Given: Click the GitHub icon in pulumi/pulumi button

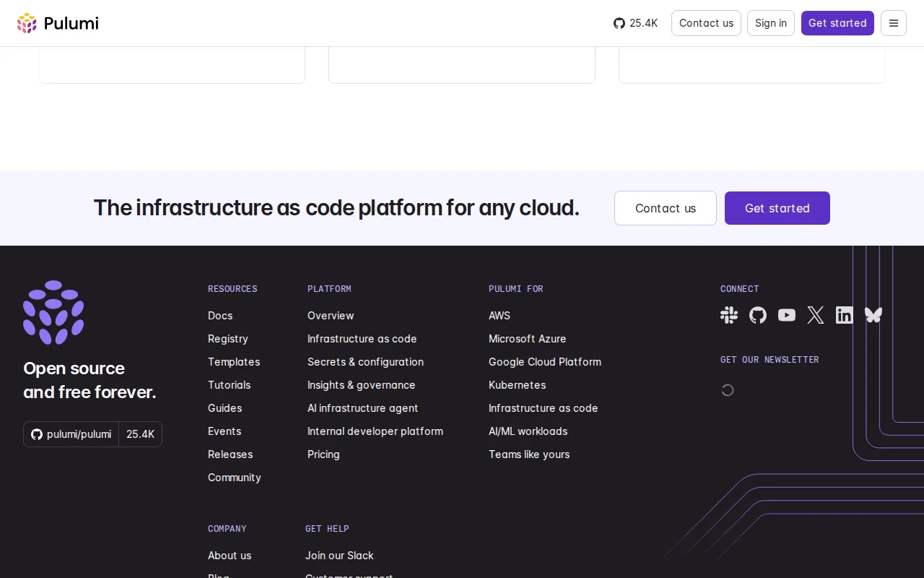Looking at the screenshot, I should [37, 434].
